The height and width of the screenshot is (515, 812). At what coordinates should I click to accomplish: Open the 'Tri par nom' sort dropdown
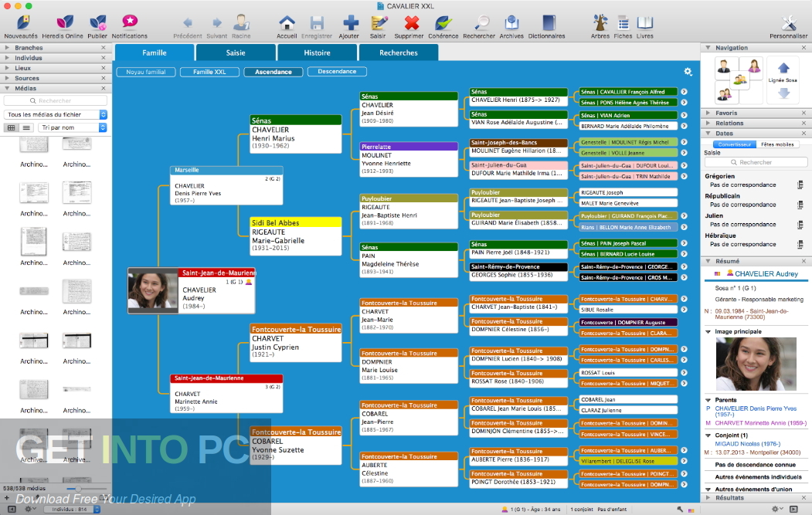point(73,127)
